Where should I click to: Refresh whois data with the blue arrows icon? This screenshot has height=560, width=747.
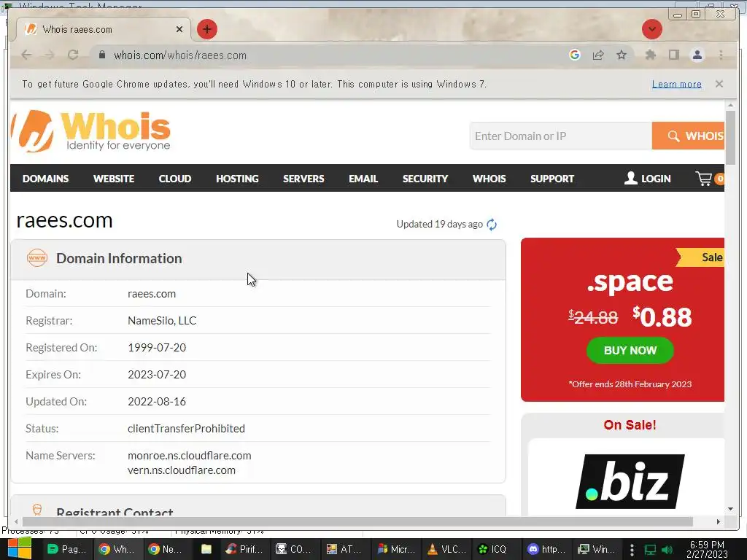[492, 225]
